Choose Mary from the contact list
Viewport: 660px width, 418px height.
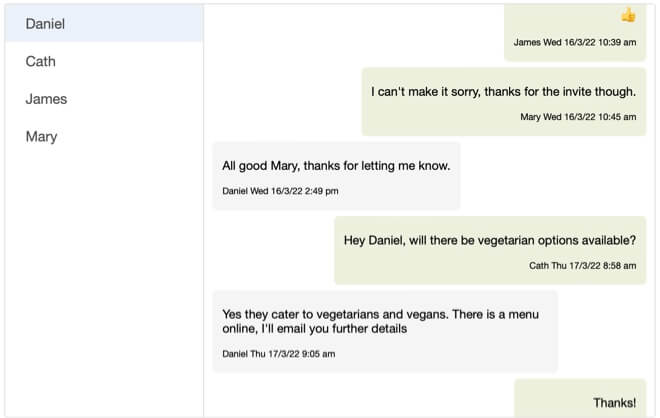104,136
